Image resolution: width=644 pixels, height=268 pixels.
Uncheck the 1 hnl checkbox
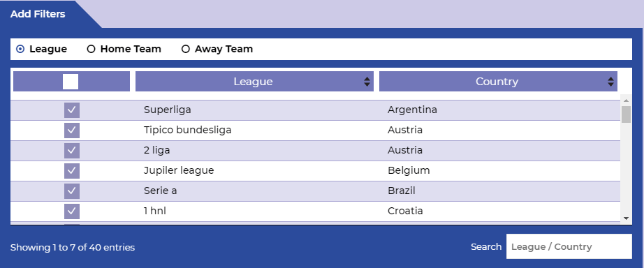[72, 211]
